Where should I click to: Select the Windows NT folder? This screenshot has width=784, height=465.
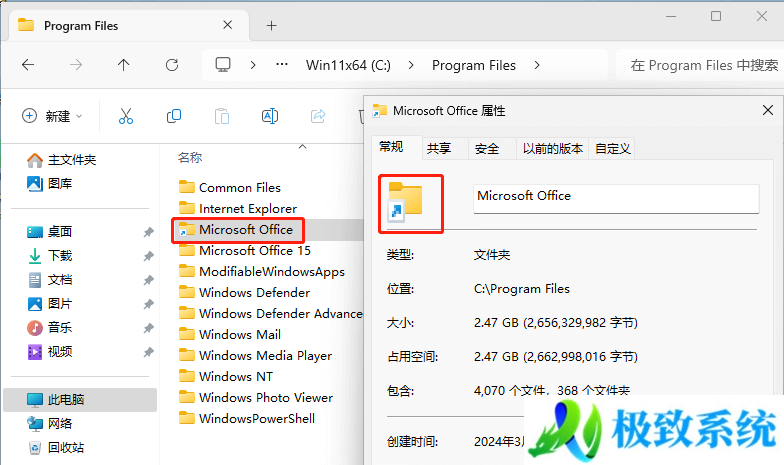point(226,376)
